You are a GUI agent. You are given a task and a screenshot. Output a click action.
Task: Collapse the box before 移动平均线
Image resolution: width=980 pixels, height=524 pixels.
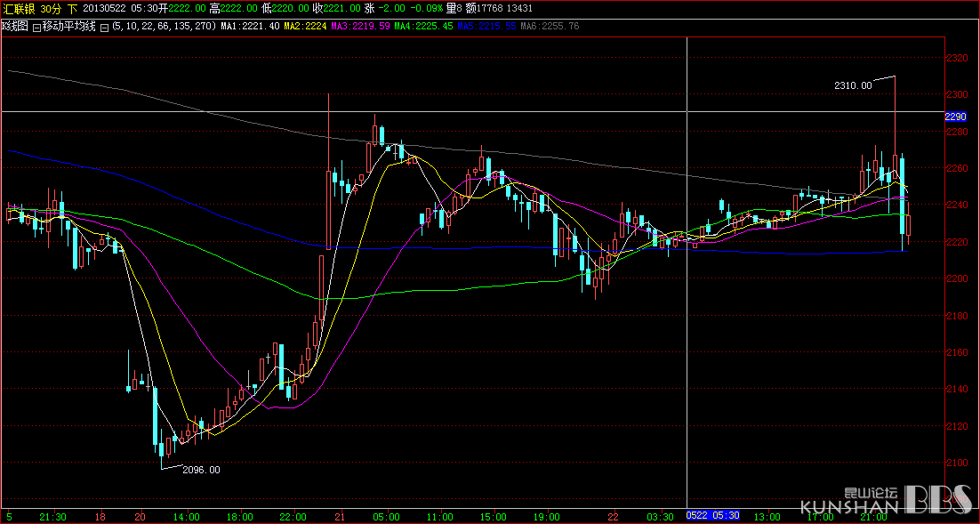click(x=36, y=27)
